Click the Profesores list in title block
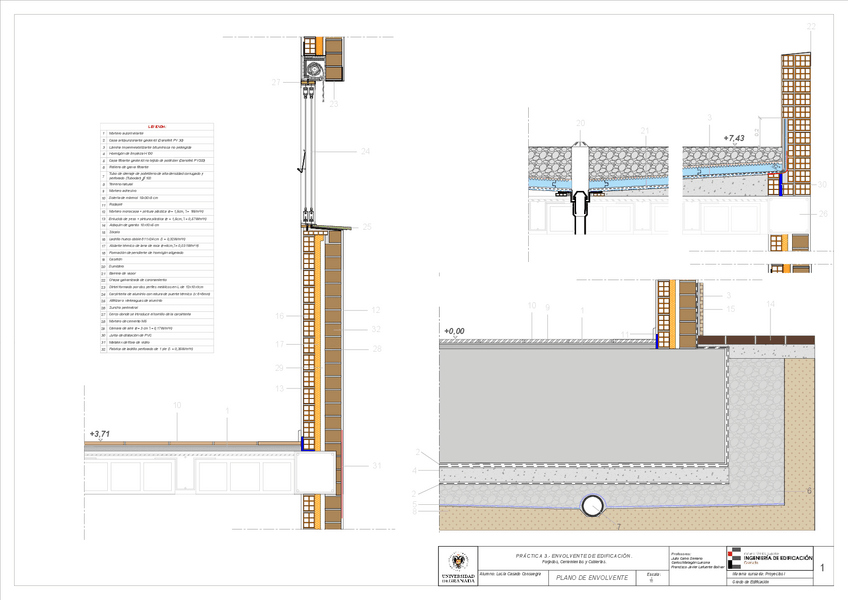The image size is (848, 600). 697,561
